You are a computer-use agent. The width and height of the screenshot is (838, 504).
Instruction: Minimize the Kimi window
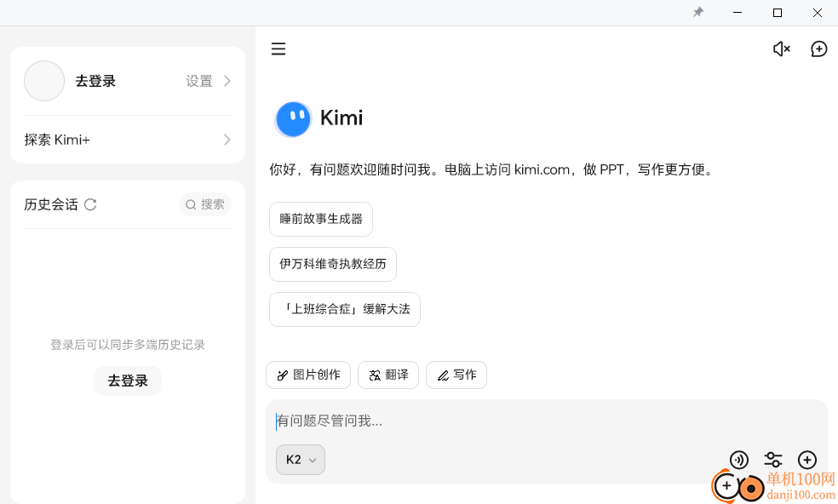(x=738, y=12)
